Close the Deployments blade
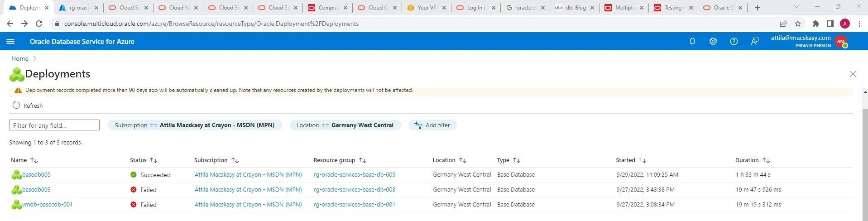868x221 pixels. pos(853,74)
